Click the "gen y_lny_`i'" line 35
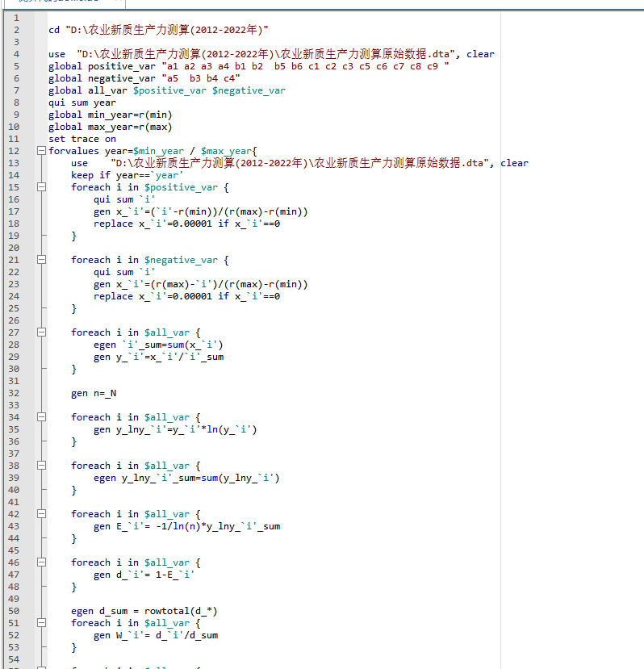This screenshot has height=669, width=644. (175, 429)
